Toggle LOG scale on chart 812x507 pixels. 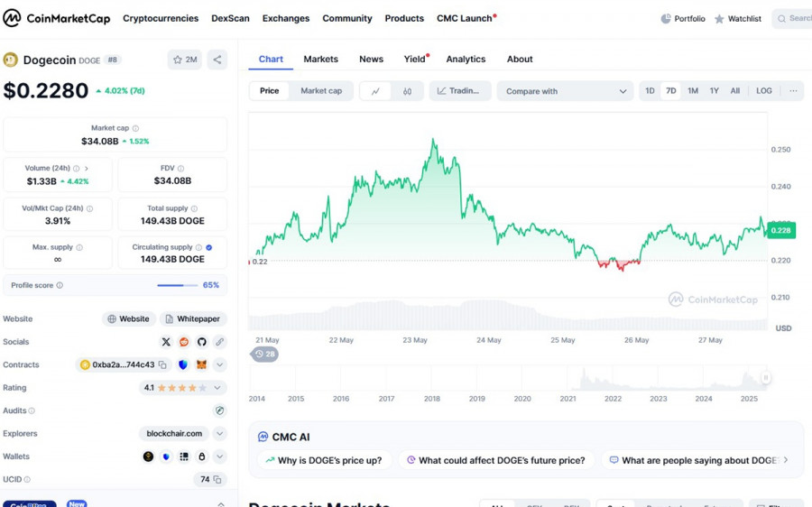(764, 91)
